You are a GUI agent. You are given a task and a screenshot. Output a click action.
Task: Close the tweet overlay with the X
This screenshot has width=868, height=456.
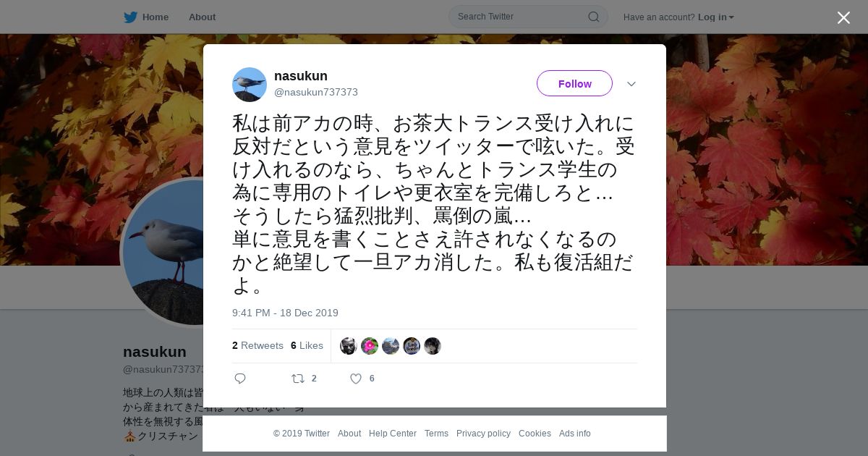point(843,17)
